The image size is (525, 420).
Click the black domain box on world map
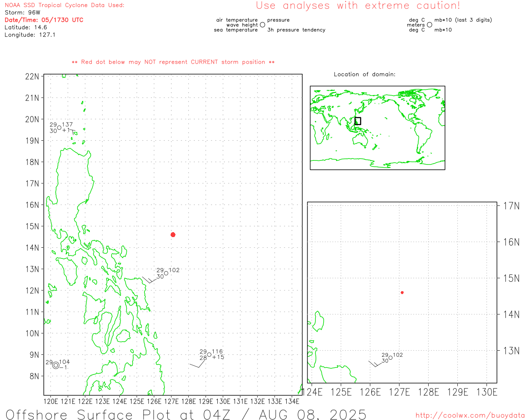(x=358, y=121)
